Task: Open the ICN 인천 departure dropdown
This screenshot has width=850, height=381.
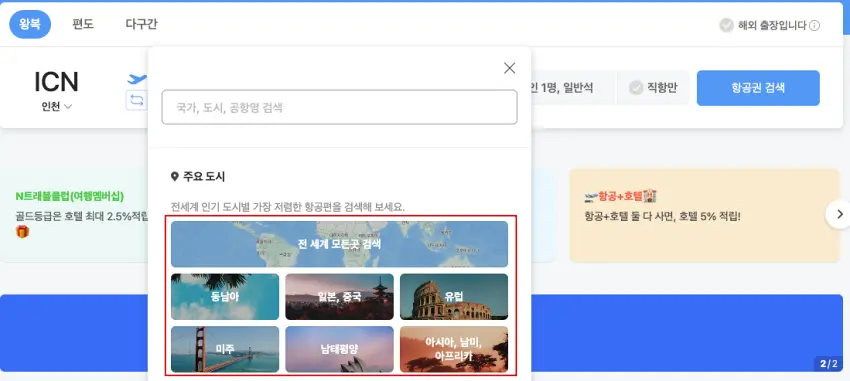Action: click(56, 90)
